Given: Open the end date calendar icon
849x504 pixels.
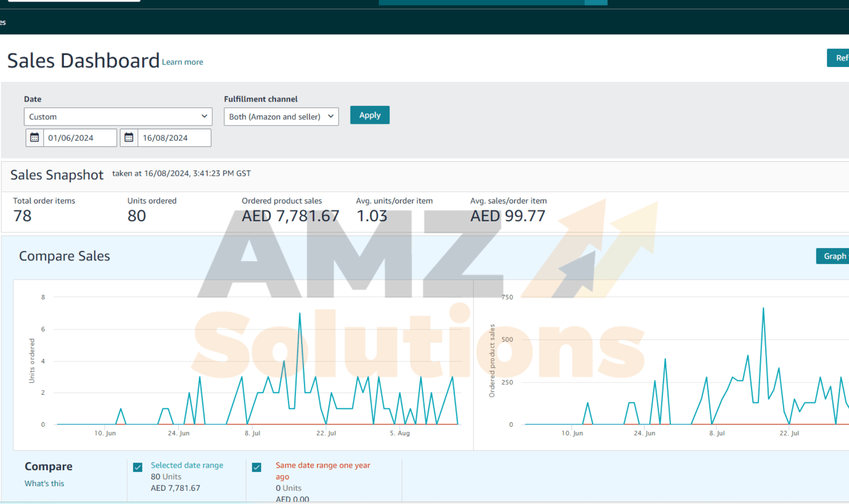Looking at the screenshot, I should [129, 138].
